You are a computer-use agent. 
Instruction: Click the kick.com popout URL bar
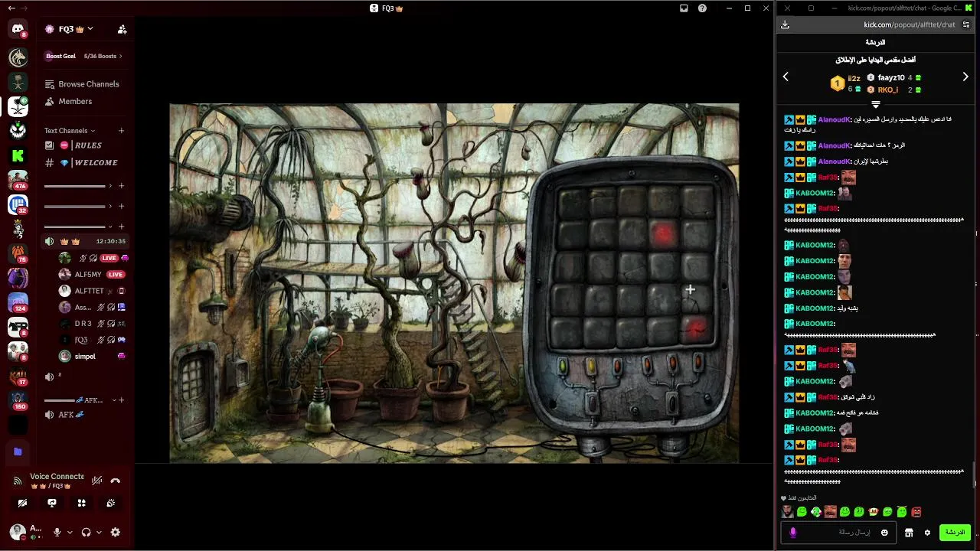pos(876,24)
